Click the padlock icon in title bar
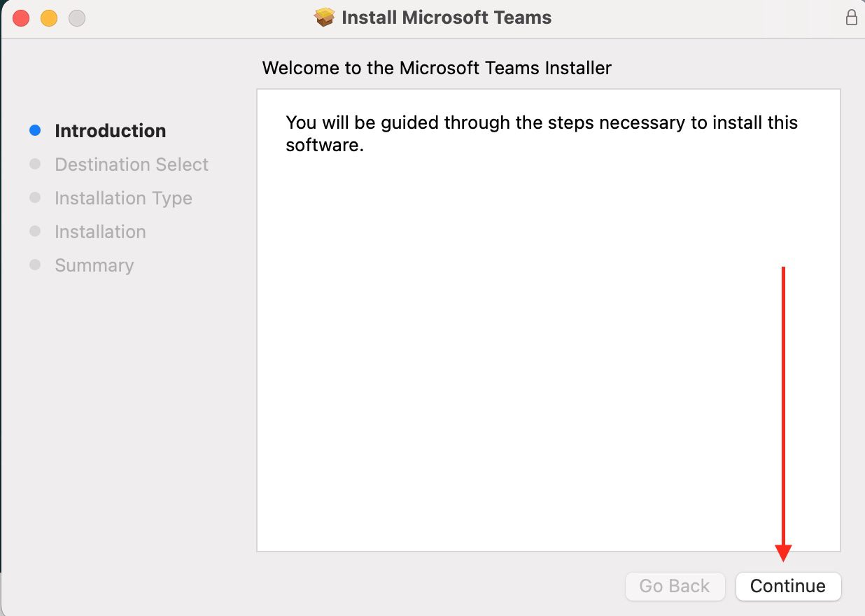 point(851,17)
